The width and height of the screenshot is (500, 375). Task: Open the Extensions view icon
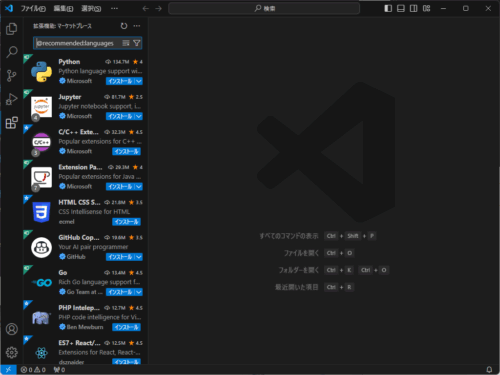point(12,122)
